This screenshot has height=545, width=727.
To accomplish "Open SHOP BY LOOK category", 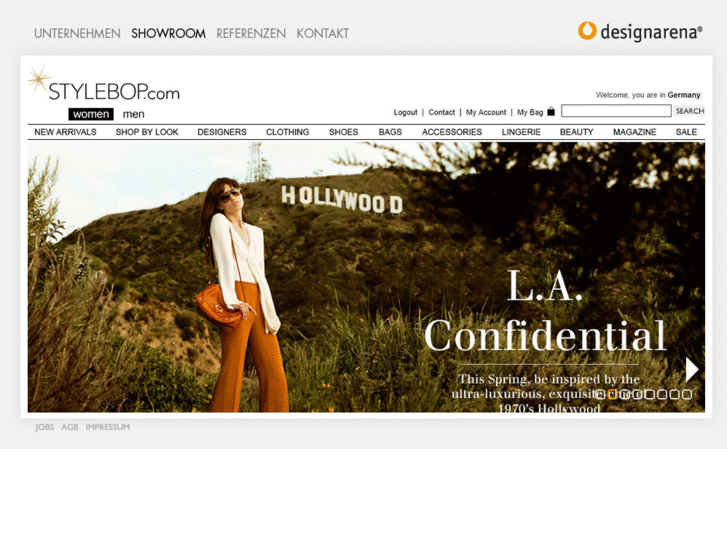I will 147,132.
